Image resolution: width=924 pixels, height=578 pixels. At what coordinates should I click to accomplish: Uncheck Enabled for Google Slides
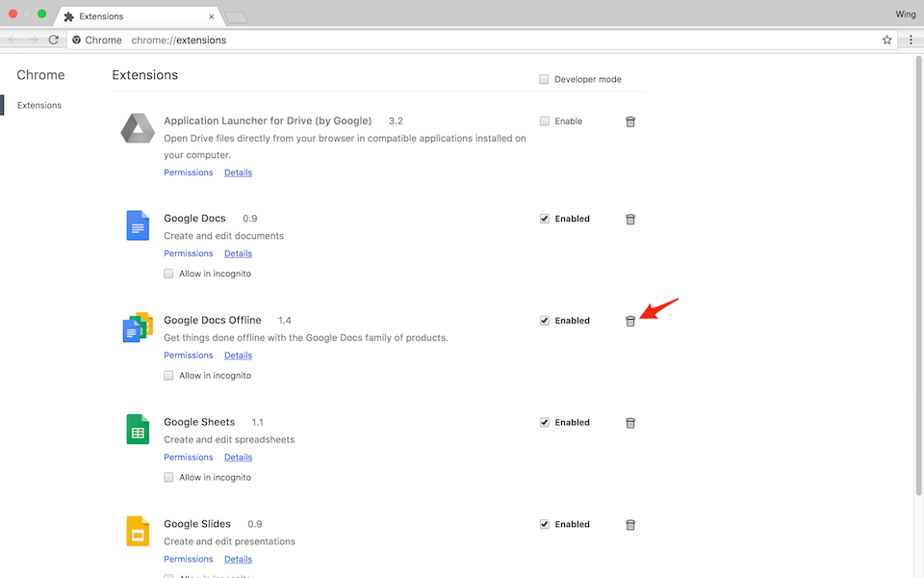[545, 524]
